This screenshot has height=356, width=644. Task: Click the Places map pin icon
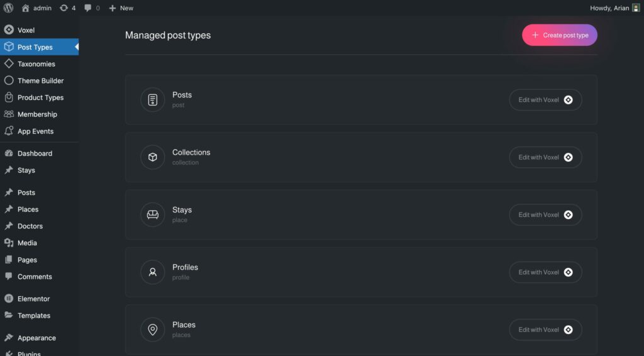[x=152, y=330]
